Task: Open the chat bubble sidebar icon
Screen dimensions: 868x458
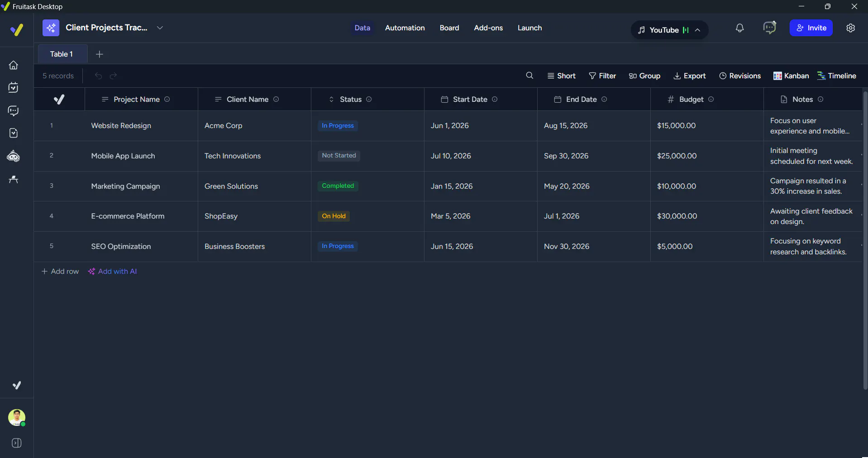Action: click(14, 111)
